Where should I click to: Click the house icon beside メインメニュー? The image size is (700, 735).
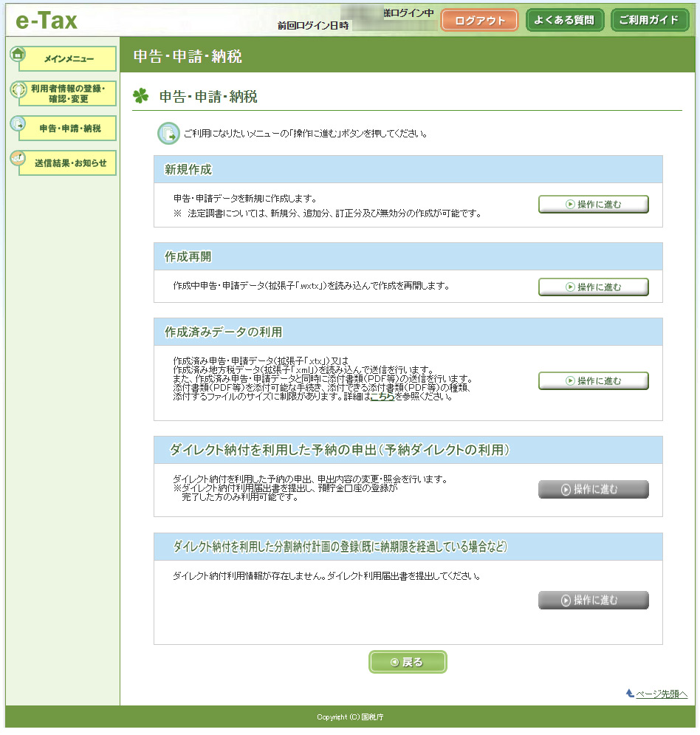coord(18,54)
